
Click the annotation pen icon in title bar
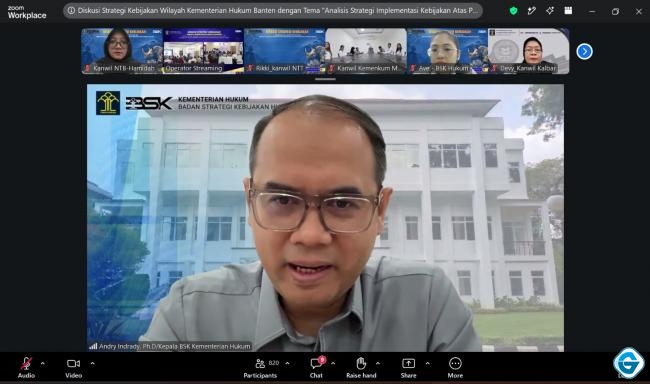pyautogui.click(x=531, y=11)
